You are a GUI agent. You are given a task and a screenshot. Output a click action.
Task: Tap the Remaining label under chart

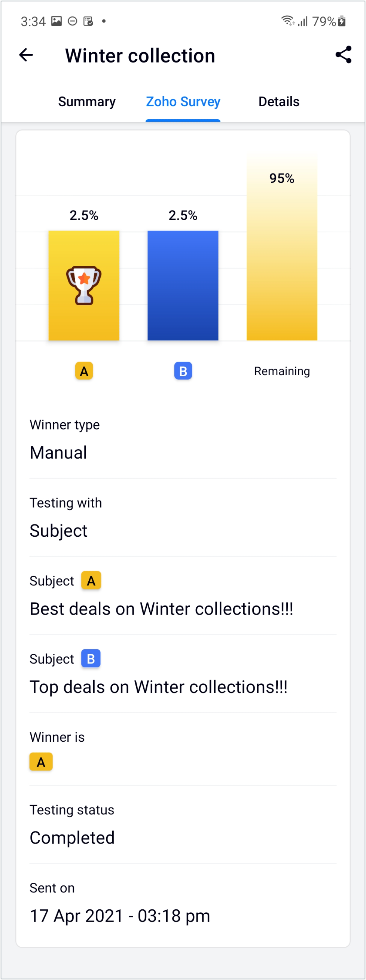coord(282,371)
